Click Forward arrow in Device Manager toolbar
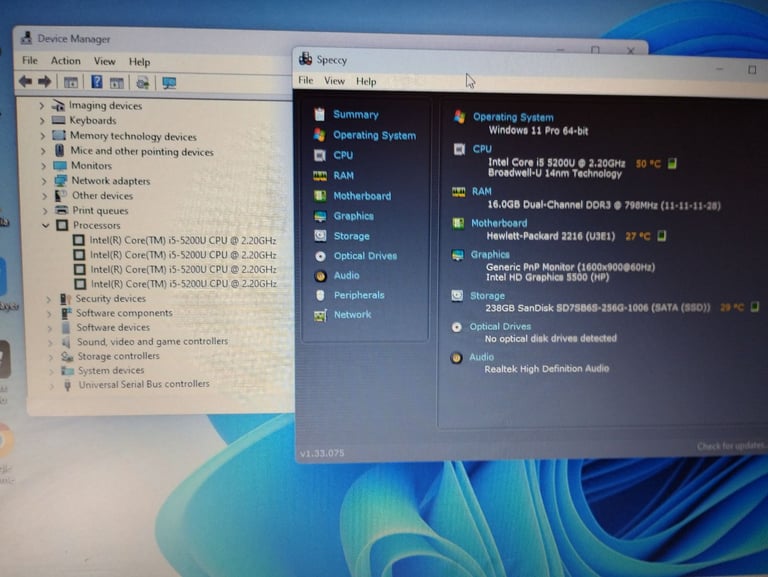 click(x=45, y=82)
